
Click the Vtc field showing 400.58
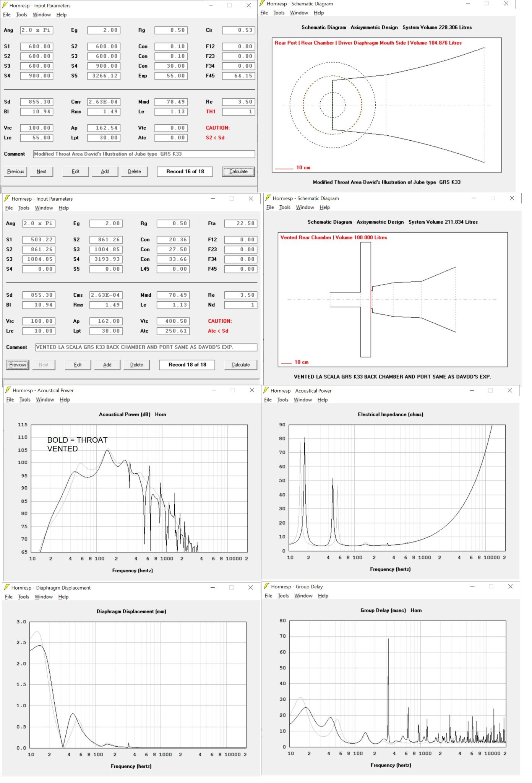174,321
